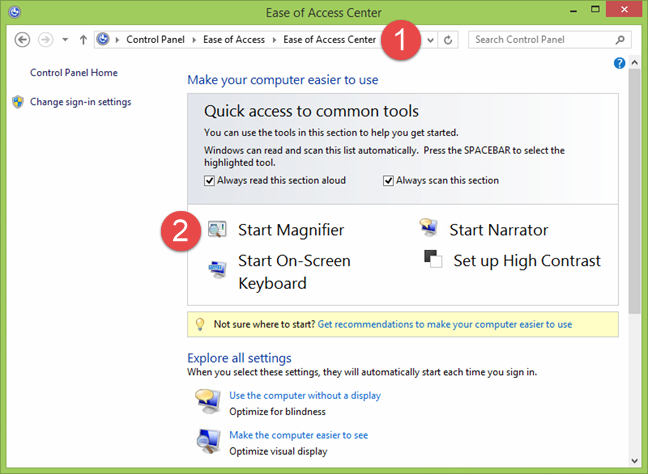Screen dimensions: 648x474
Task: Click Set up High Contrast
Action: coord(527,261)
